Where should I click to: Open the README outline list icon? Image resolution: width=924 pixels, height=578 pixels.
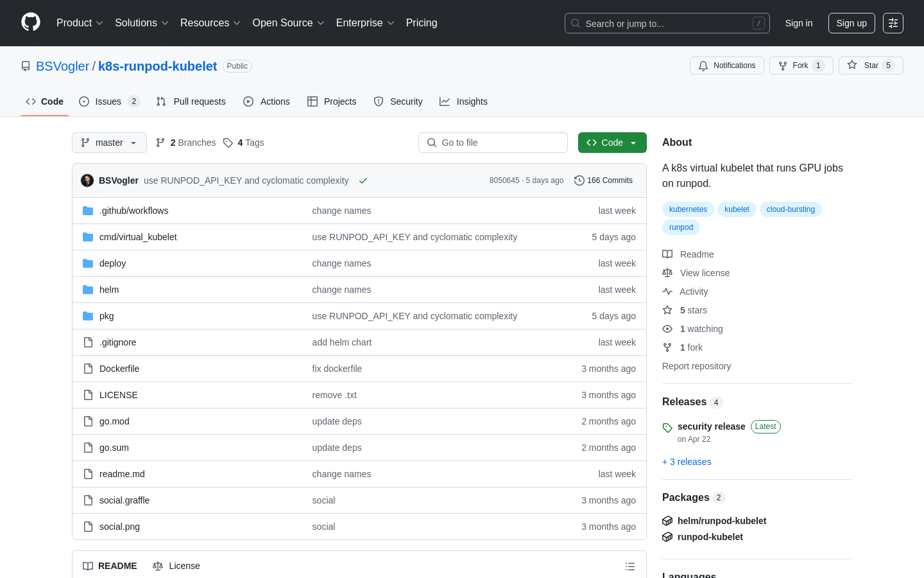630,566
